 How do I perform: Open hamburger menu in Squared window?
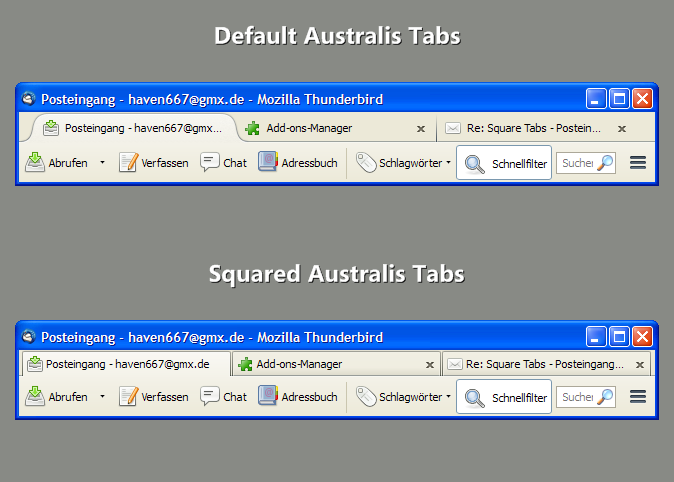tap(638, 396)
